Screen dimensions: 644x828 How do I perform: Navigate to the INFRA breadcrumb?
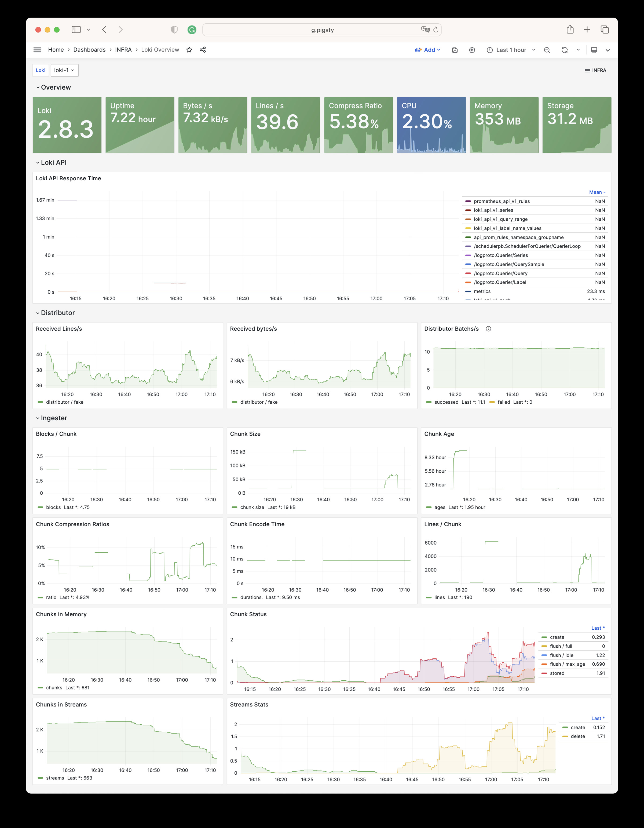tap(123, 50)
